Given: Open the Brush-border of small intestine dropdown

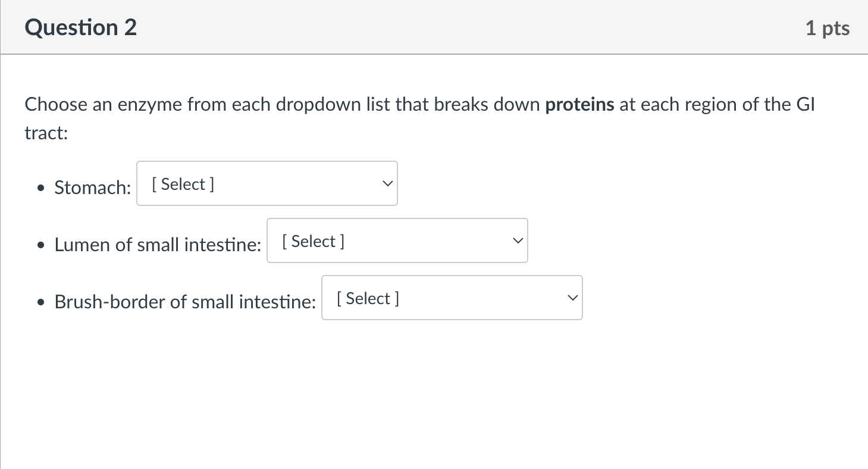Looking at the screenshot, I should coord(452,298).
